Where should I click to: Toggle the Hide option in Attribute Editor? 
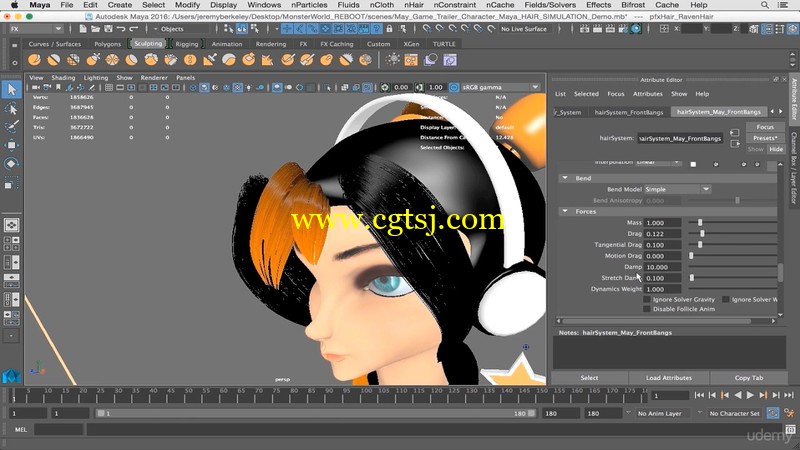[x=776, y=149]
